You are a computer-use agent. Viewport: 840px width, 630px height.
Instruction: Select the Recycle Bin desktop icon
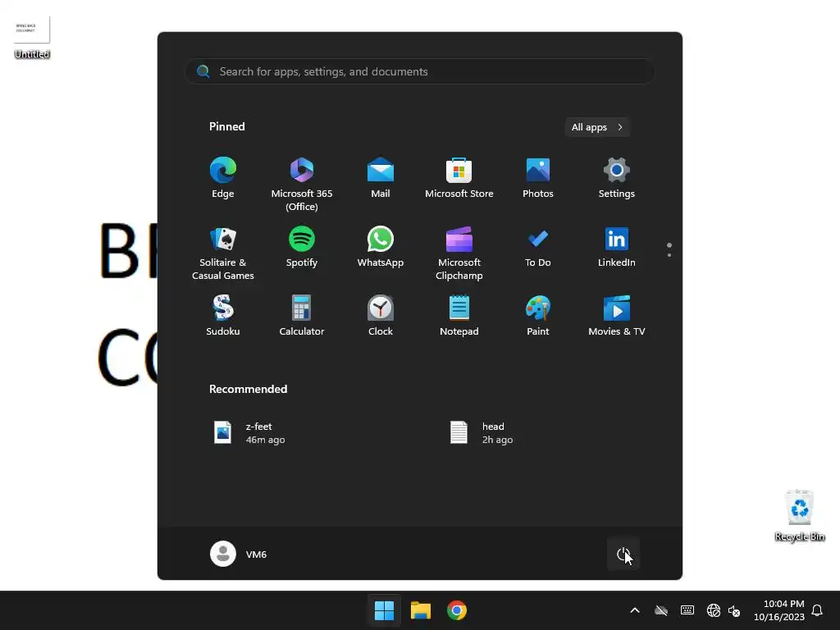tap(799, 516)
